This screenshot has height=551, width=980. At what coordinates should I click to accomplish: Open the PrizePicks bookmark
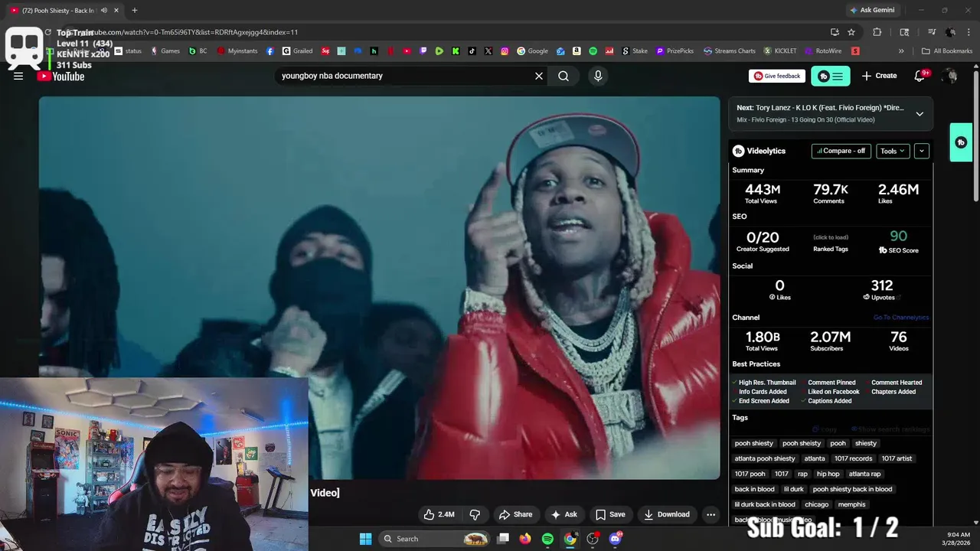675,51
